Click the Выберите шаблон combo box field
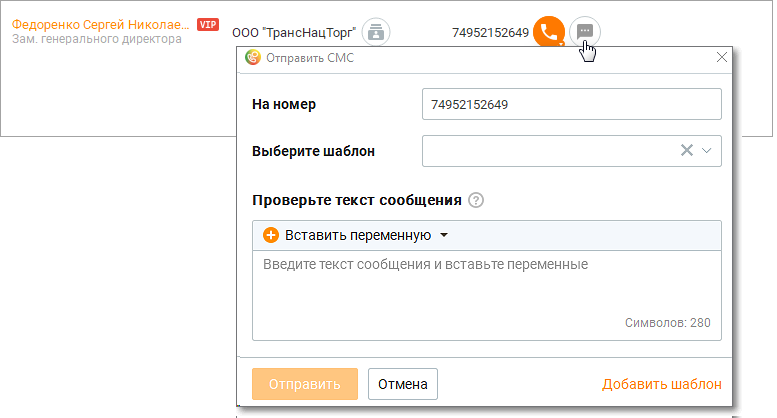Screen dimensions: 777x418 point(571,151)
